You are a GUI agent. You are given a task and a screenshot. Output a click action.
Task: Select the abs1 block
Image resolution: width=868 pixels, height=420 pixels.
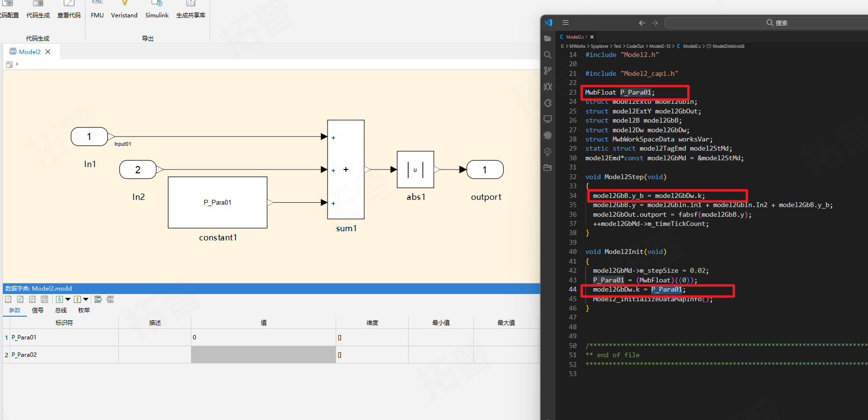[415, 169]
